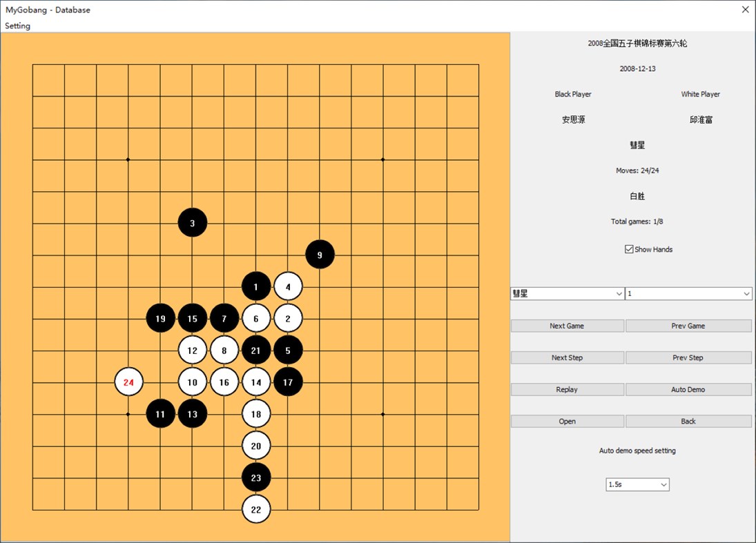
Task: Launch Auto Demo playback
Action: [688, 389]
